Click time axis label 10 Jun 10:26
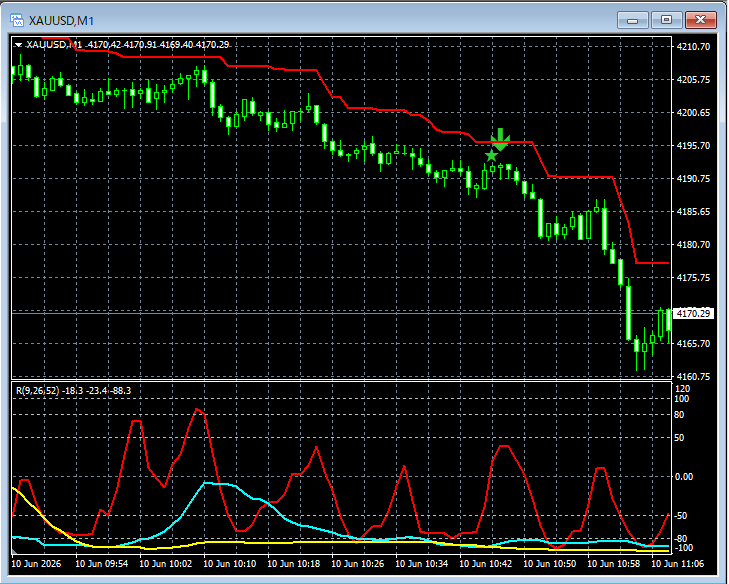This screenshot has width=729, height=584. click(358, 564)
